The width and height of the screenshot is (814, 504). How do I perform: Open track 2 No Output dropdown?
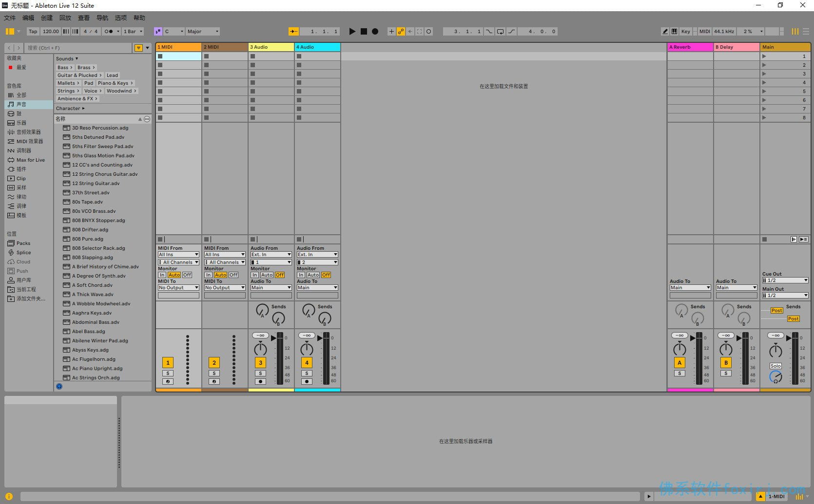(x=225, y=287)
